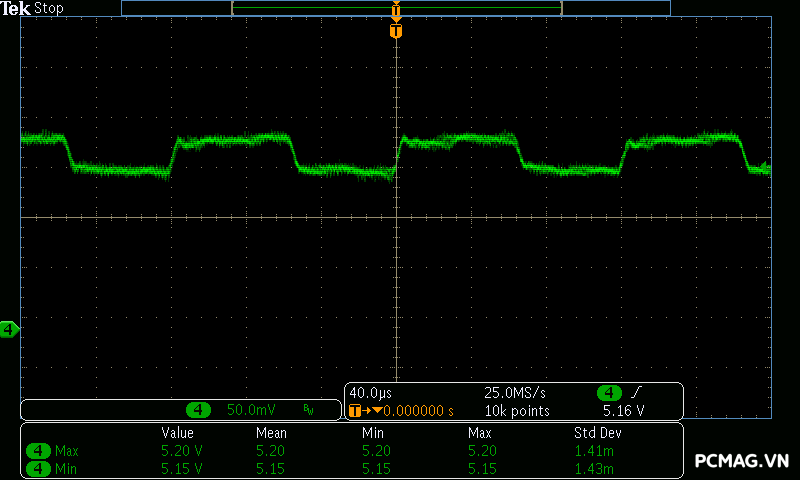This screenshot has width=800, height=480.
Task: Click the 10k points record length
Action: point(516,410)
